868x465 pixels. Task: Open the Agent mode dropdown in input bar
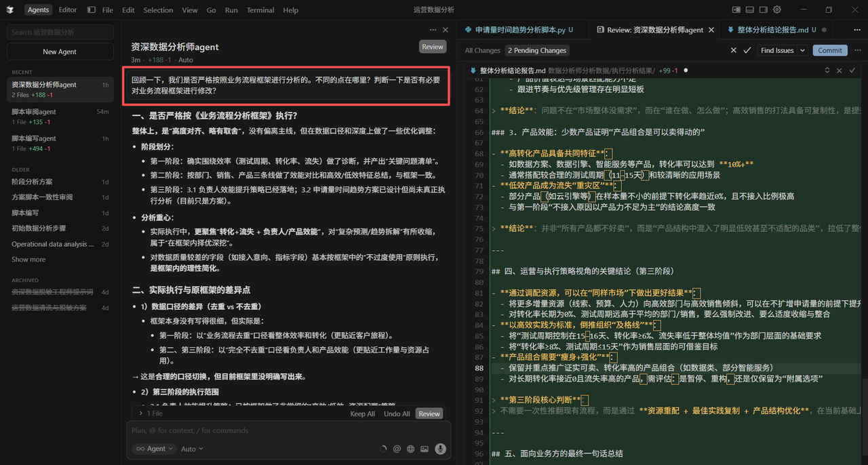click(x=153, y=448)
